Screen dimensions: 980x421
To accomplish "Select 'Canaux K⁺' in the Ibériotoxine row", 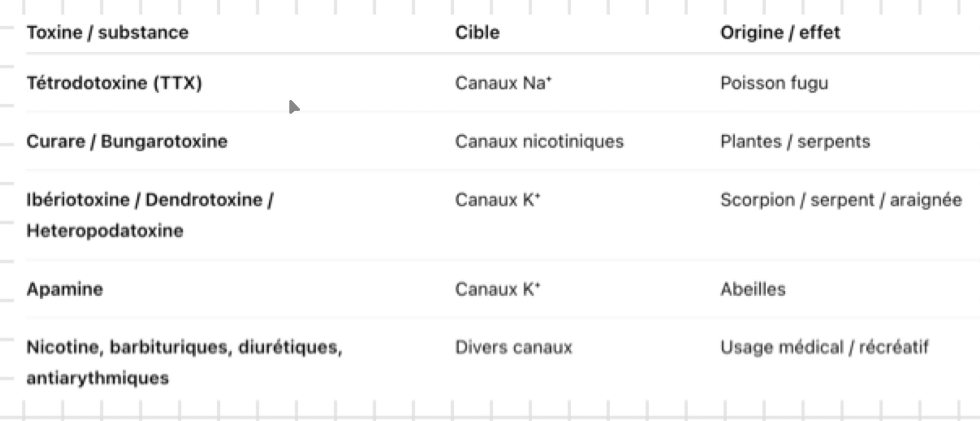I will pyautogui.click(x=497, y=200).
